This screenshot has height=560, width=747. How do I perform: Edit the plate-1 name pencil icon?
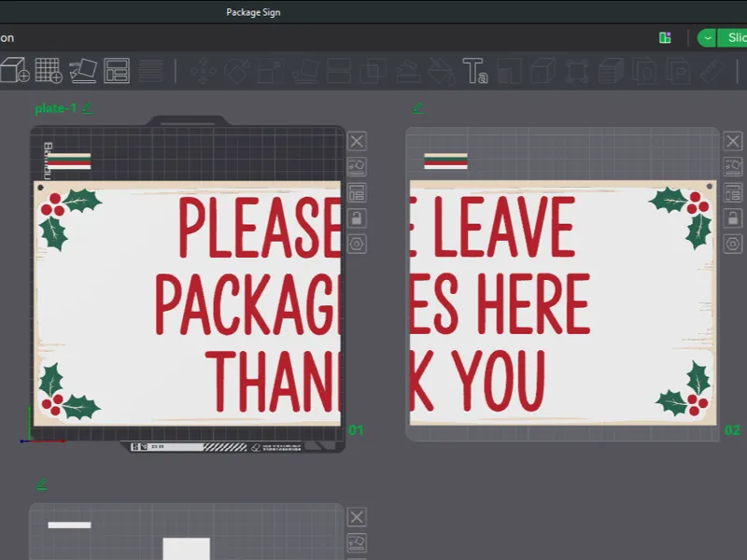point(87,108)
